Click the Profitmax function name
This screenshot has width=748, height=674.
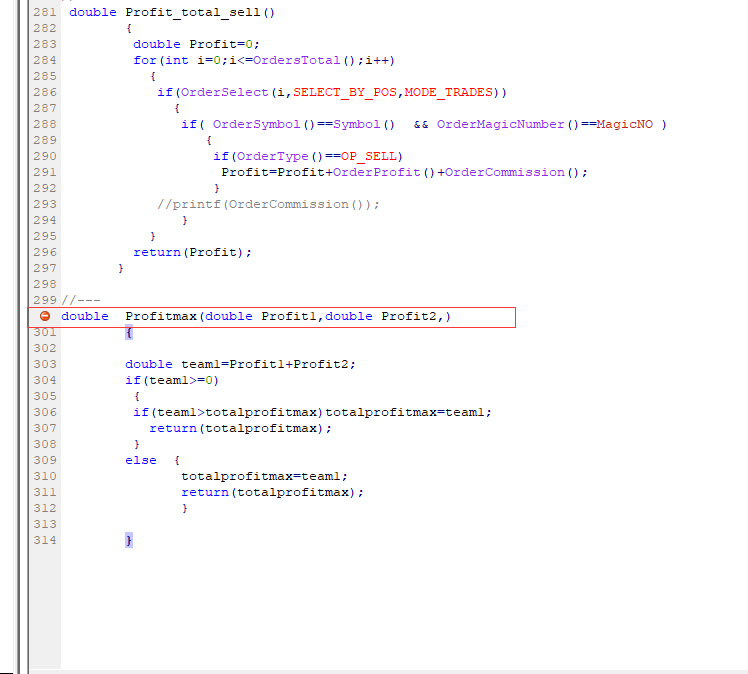(161, 316)
